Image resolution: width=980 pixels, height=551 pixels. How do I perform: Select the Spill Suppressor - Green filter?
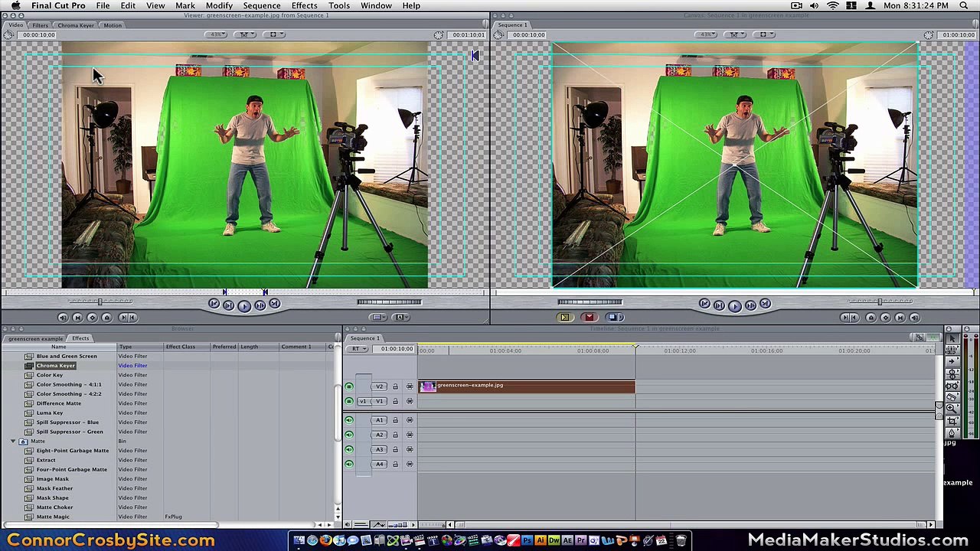(70, 432)
